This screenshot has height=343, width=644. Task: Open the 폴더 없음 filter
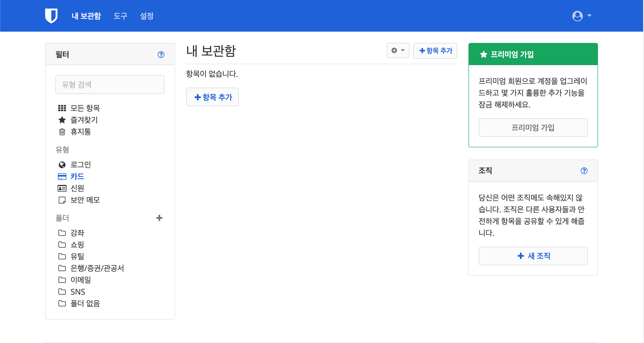tap(85, 303)
